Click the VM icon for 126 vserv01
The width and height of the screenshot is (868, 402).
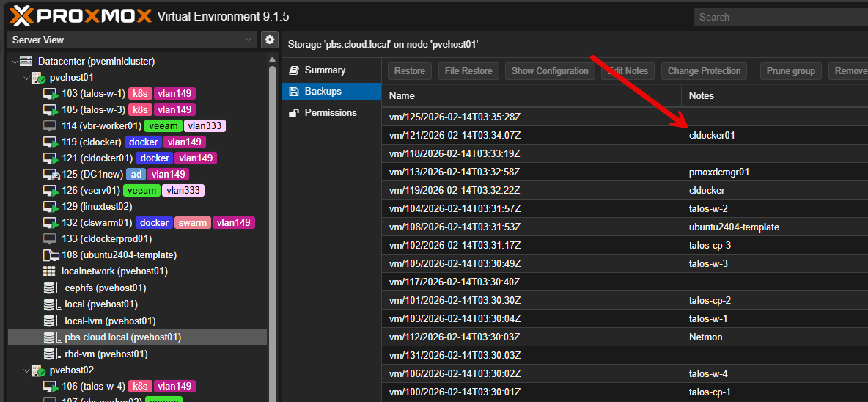51,191
